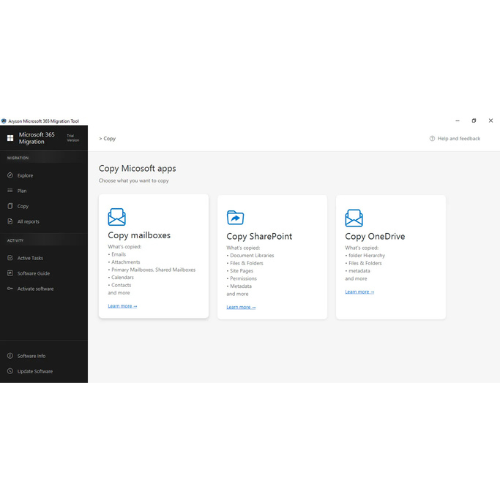Click 'Metadata' bullet in SharePoint card

[x=241, y=286]
